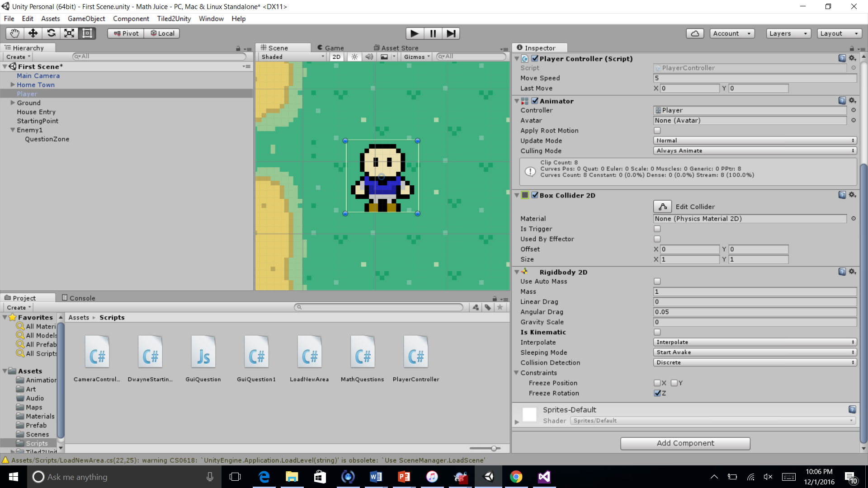Uncheck Freeze Rotation Z
This screenshot has height=488, width=868.
click(657, 393)
